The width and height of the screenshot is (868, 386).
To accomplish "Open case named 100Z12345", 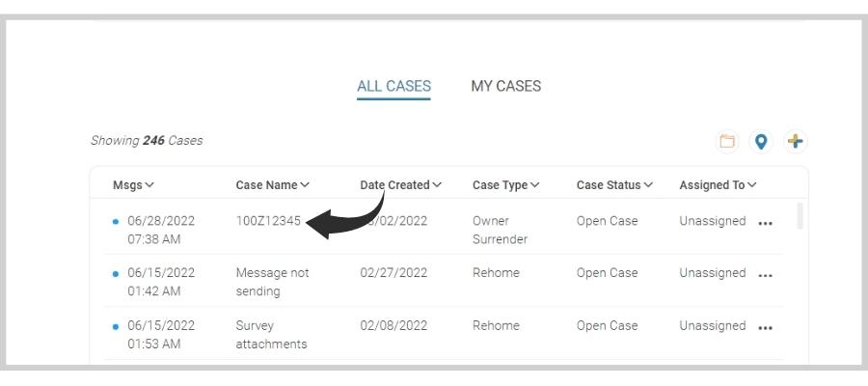I will 268,221.
